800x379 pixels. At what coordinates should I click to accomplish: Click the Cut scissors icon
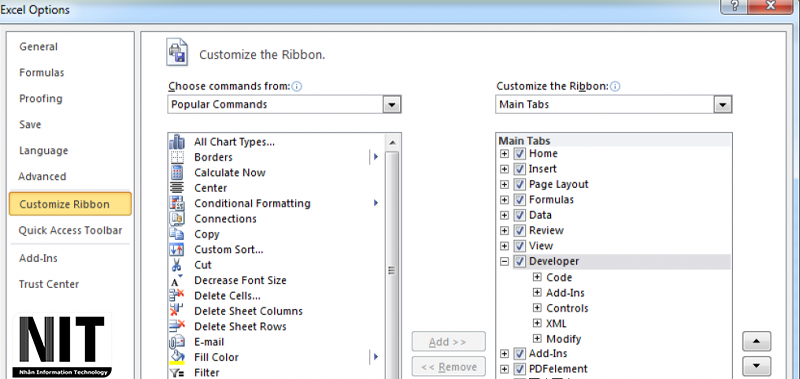(x=177, y=265)
